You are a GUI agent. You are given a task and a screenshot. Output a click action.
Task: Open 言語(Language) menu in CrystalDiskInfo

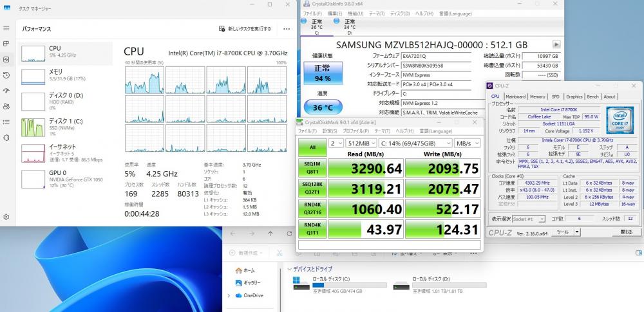455,14
